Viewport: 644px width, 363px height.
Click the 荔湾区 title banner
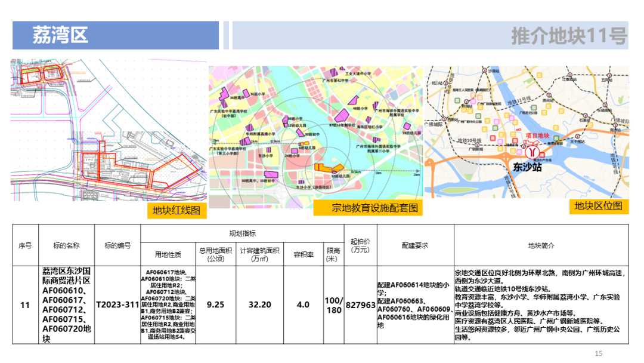(x=60, y=35)
